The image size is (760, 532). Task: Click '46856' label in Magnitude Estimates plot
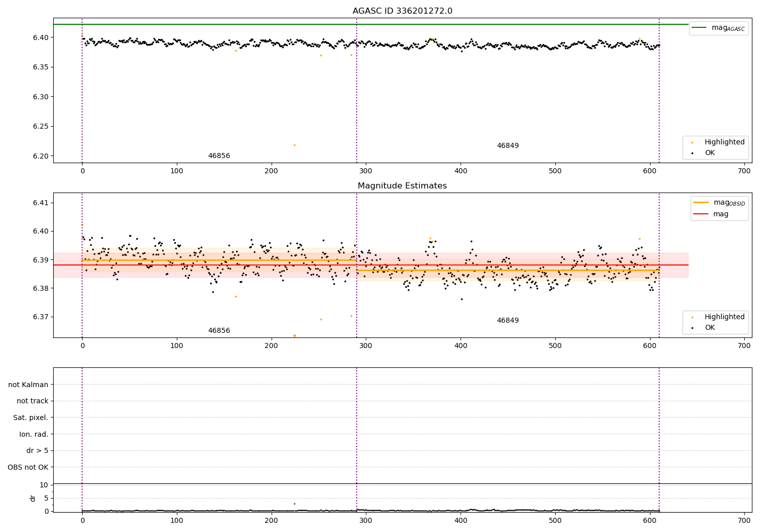219,331
